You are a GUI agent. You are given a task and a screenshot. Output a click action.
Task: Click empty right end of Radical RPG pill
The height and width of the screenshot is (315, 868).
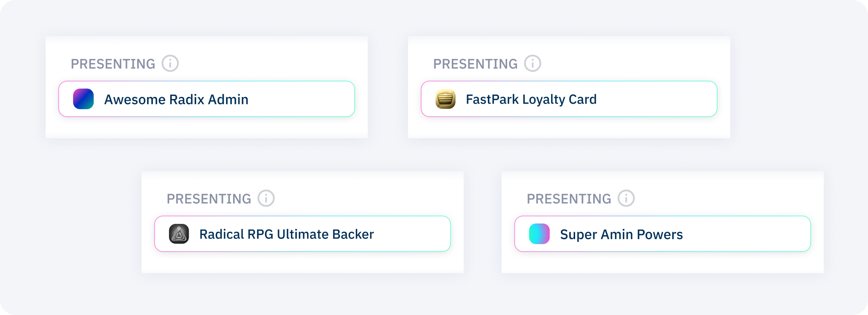[421, 234]
